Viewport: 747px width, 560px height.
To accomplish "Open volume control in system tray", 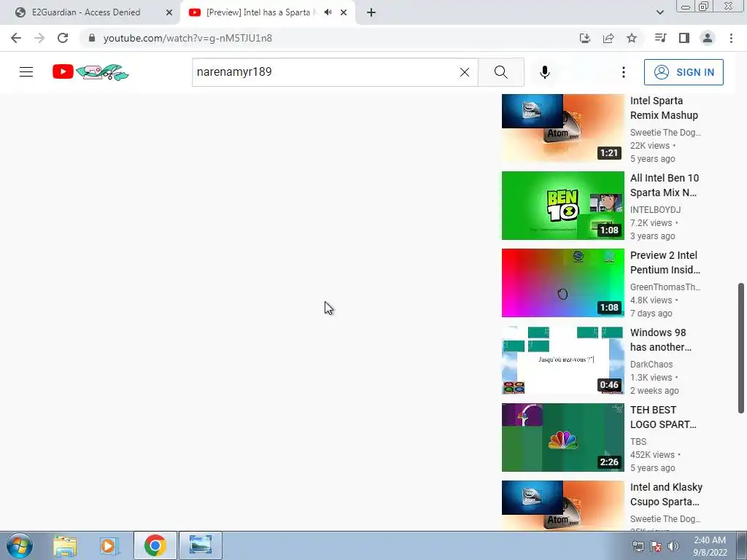I will pyautogui.click(x=673, y=546).
